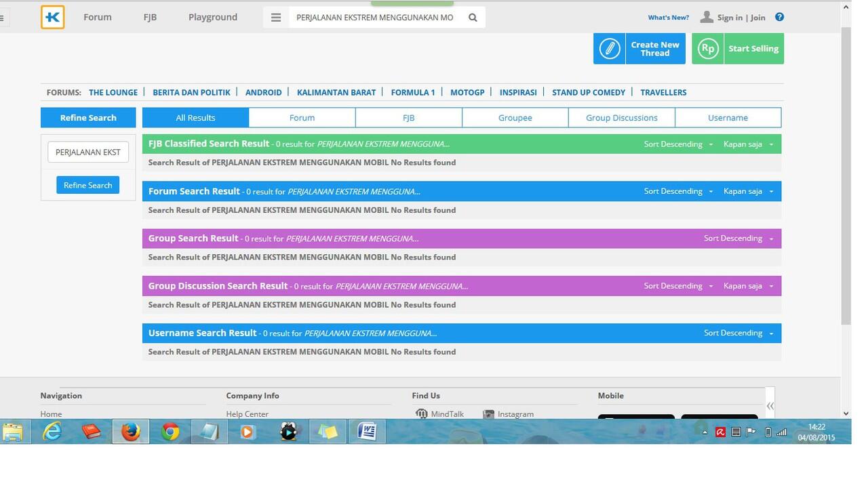Click the user avatar icon near Sign in
Viewport: 868px width, 488px height.
(707, 17)
